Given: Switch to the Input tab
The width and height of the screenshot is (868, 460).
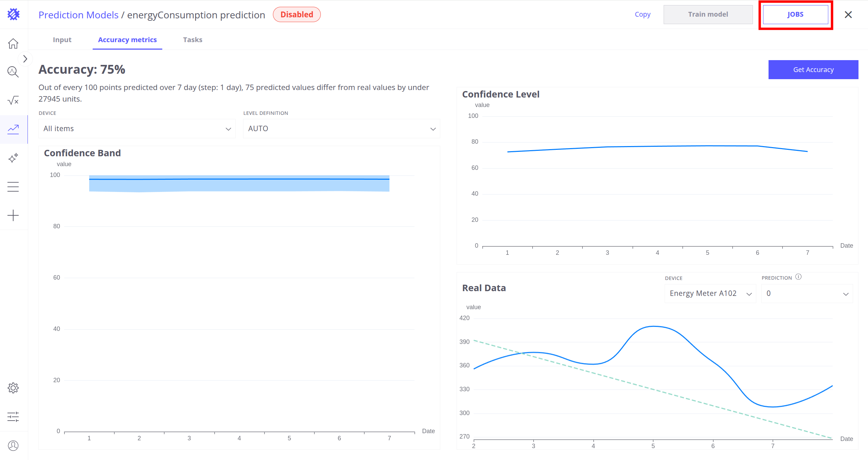Looking at the screenshot, I should coord(62,40).
